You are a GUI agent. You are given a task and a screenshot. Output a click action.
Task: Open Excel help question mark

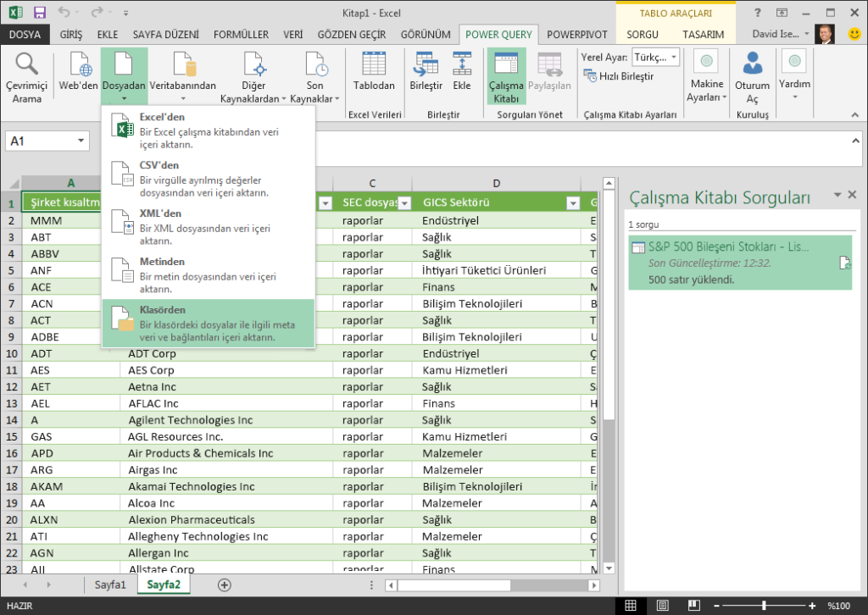(x=757, y=12)
